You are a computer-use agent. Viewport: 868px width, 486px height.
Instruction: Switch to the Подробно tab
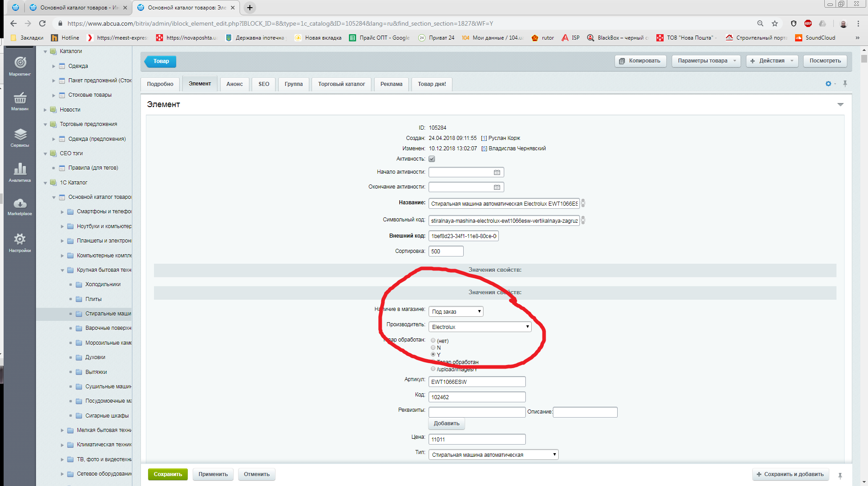point(160,84)
